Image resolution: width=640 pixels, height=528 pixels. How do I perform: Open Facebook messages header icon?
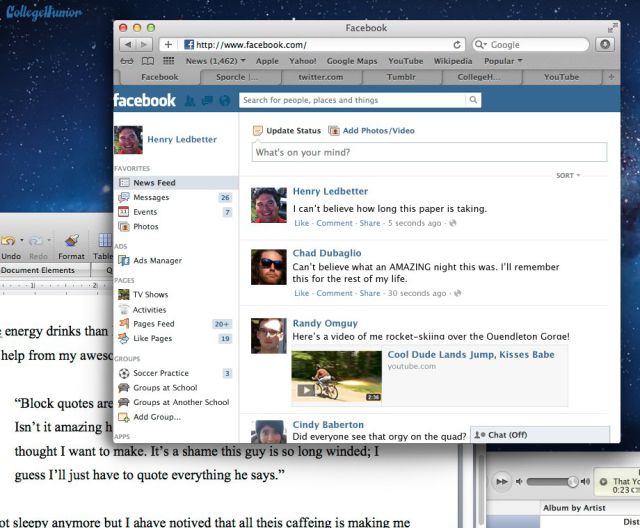tap(207, 100)
